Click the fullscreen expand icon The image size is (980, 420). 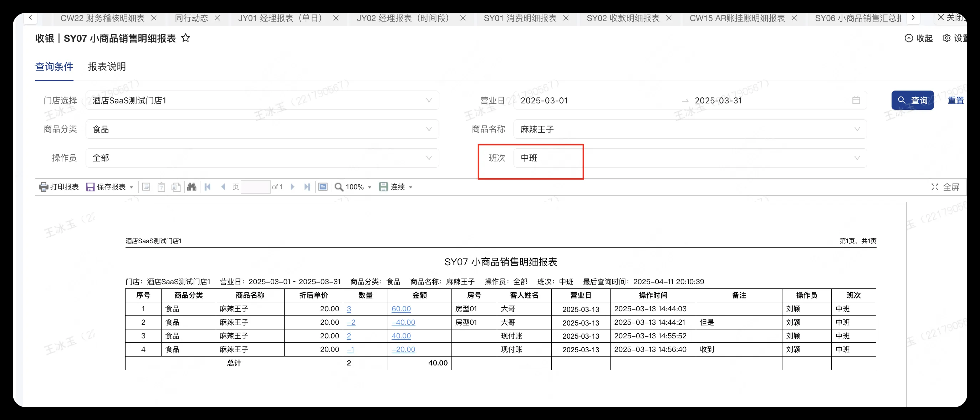(x=935, y=187)
